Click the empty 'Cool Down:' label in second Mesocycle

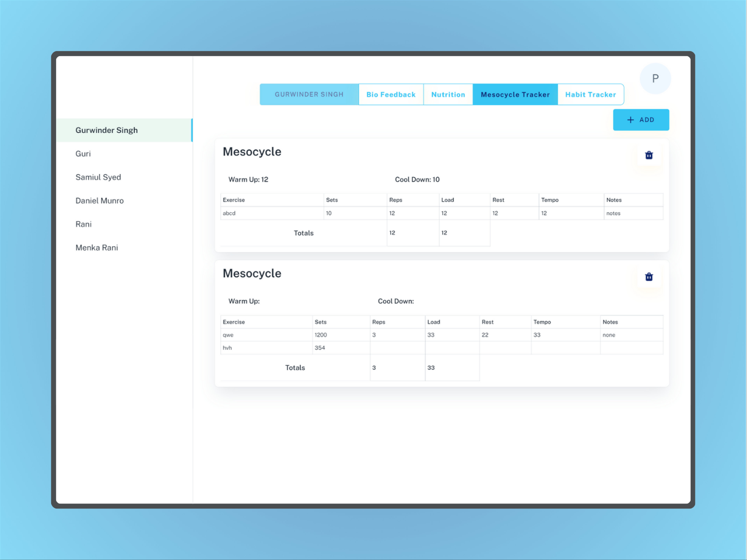[x=396, y=301]
